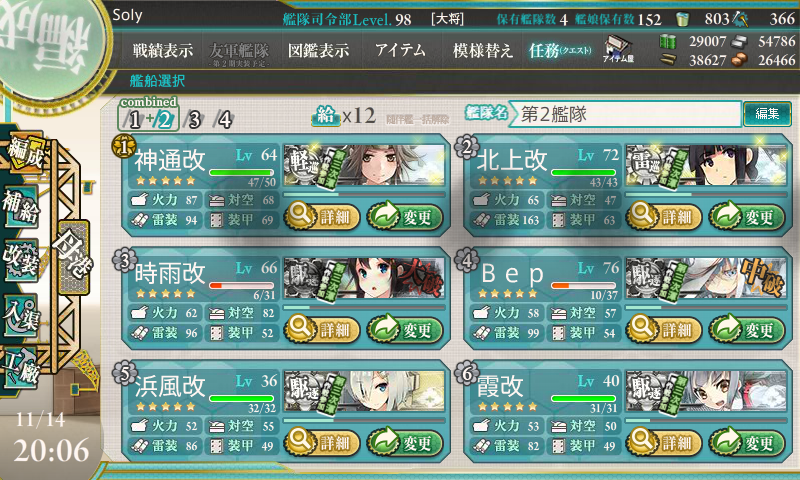Open the 工廠 (factory) sidebar icon
This screenshot has width=800, height=480.
tap(21, 366)
